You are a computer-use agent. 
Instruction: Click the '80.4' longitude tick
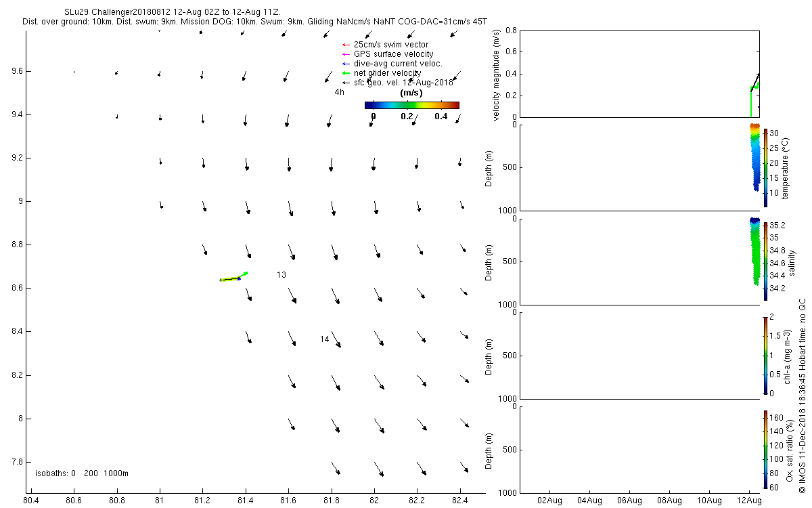30,501
